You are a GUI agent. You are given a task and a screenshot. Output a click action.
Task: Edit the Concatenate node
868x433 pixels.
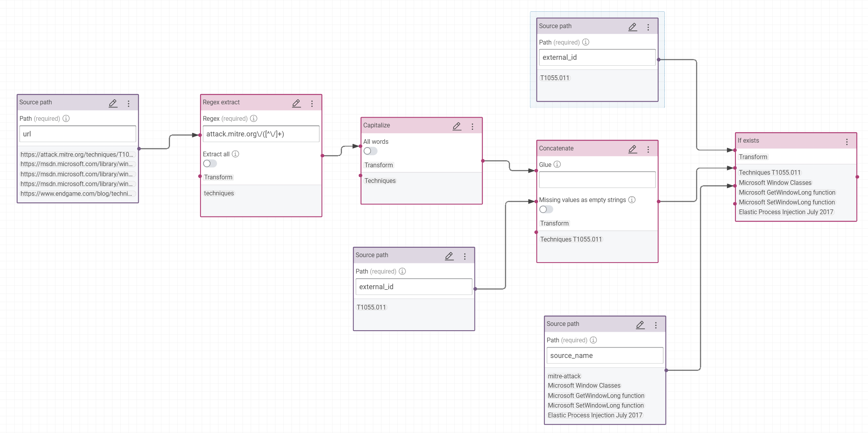(x=632, y=149)
